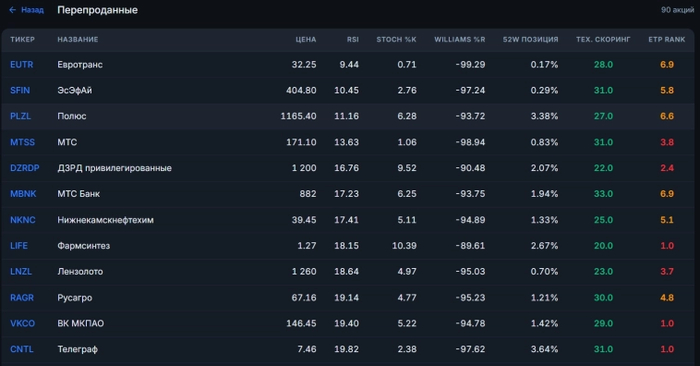
Task: Click ETP rank 4.8
Action: pyautogui.click(x=667, y=297)
